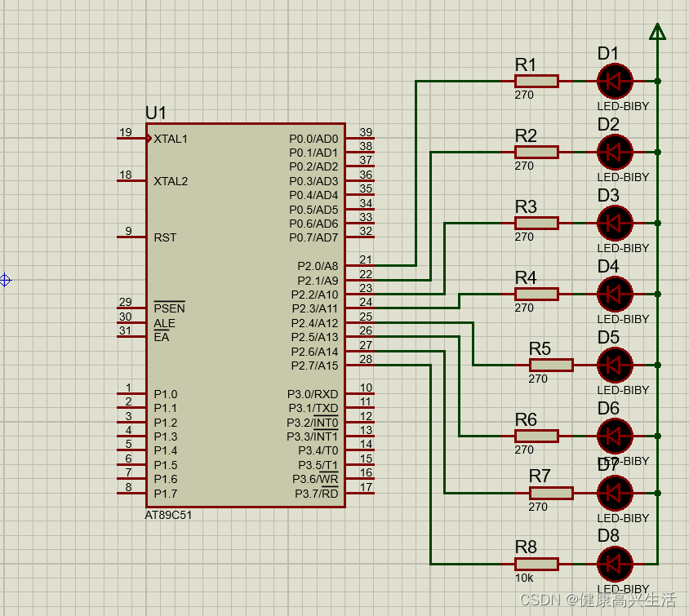Click the XTAL1 pin label

171,139
